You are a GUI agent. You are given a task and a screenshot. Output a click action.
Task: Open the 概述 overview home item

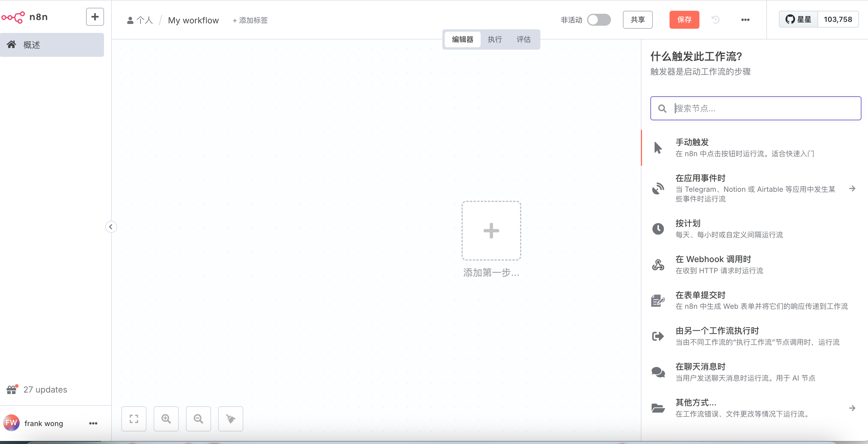click(52, 45)
